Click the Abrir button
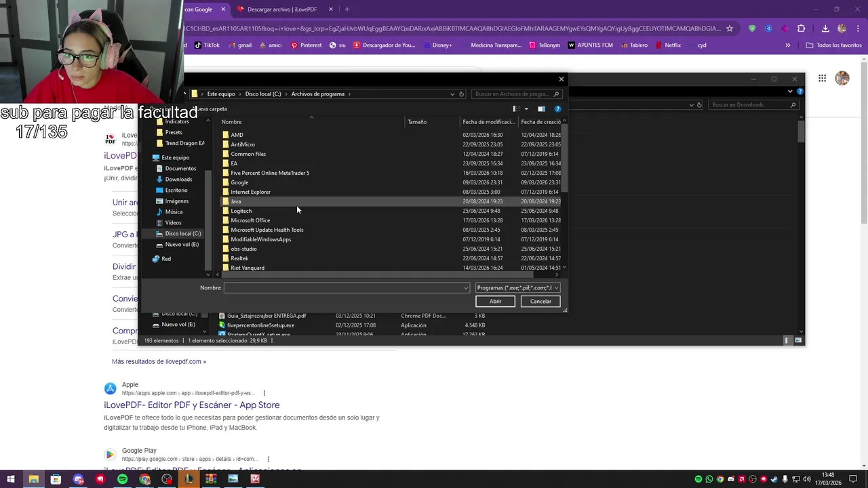Image resolution: width=868 pixels, height=488 pixels. point(495,301)
